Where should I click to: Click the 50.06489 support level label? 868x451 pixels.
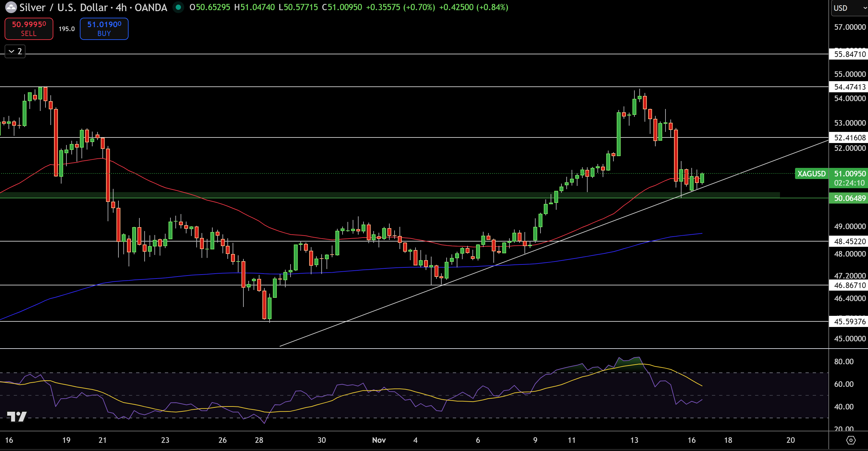click(848, 198)
